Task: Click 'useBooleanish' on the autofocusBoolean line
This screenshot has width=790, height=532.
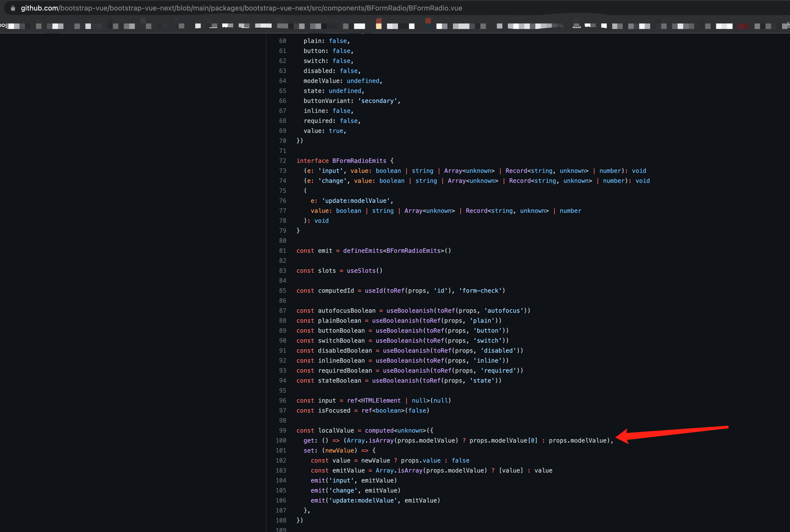Action: [410, 311]
